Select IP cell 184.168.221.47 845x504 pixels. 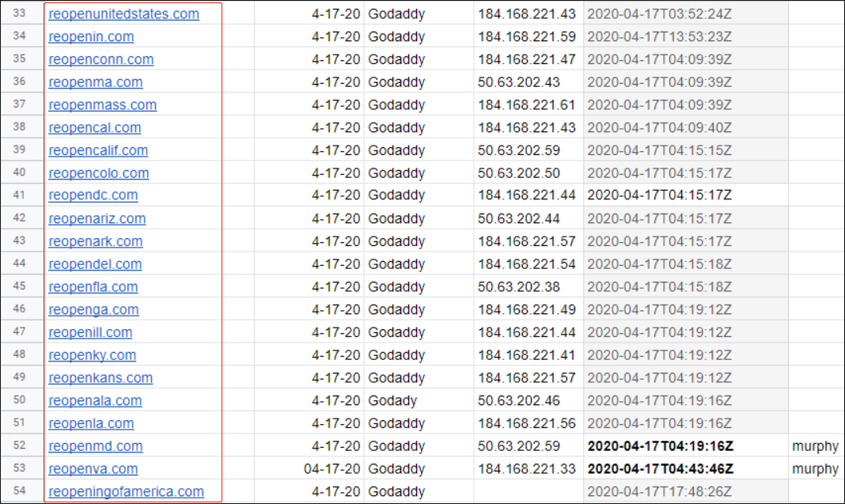529,59
